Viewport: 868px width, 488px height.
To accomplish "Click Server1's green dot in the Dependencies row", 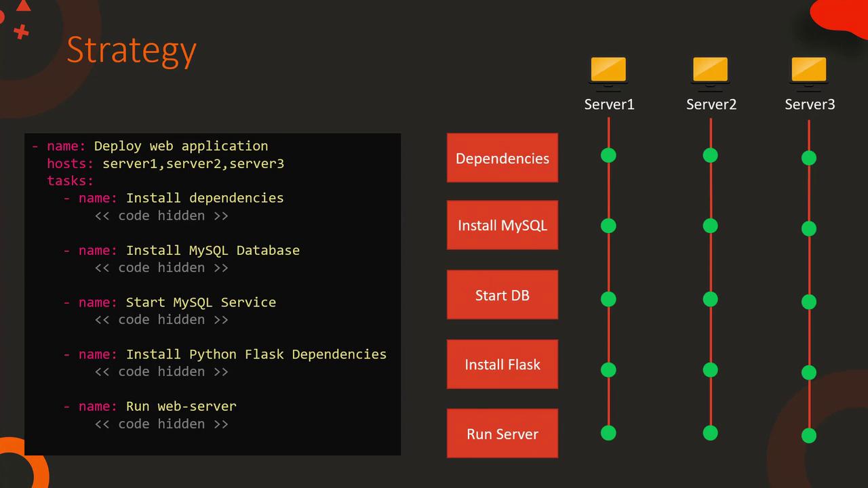I will 608,155.
